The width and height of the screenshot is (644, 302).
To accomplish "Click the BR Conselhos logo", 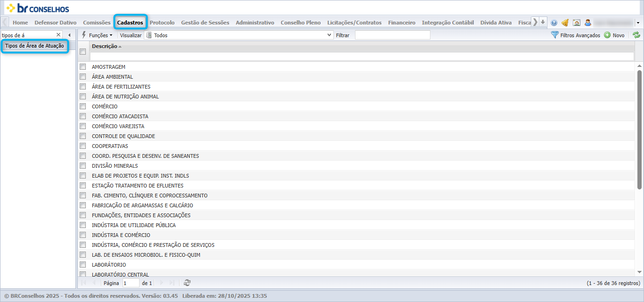I will point(38,8).
